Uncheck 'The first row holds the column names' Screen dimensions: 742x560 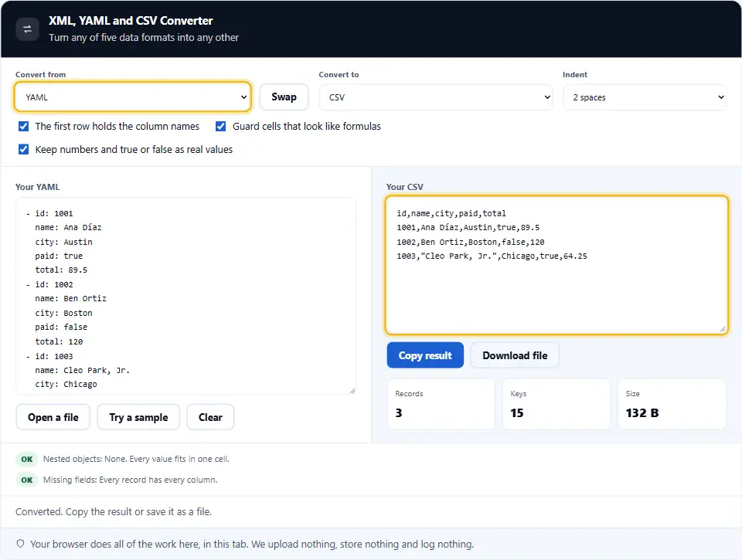click(x=23, y=126)
